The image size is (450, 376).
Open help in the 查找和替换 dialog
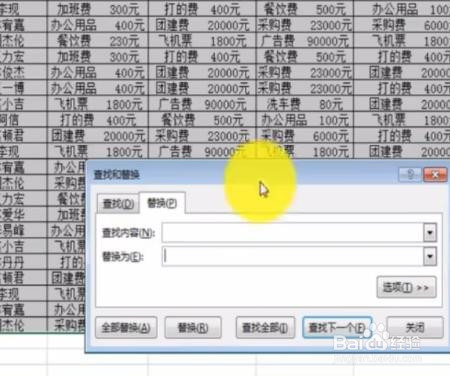[x=410, y=174]
